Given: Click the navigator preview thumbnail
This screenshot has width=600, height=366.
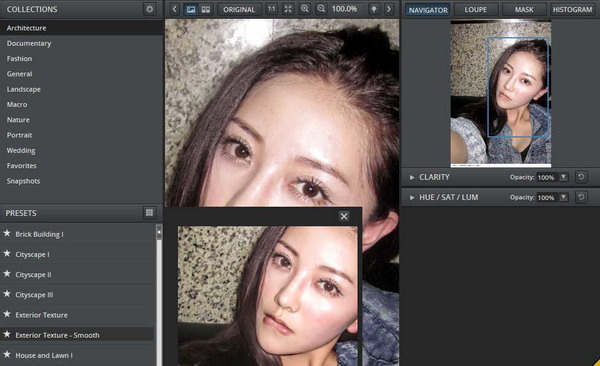Looking at the screenshot, I should (501, 94).
